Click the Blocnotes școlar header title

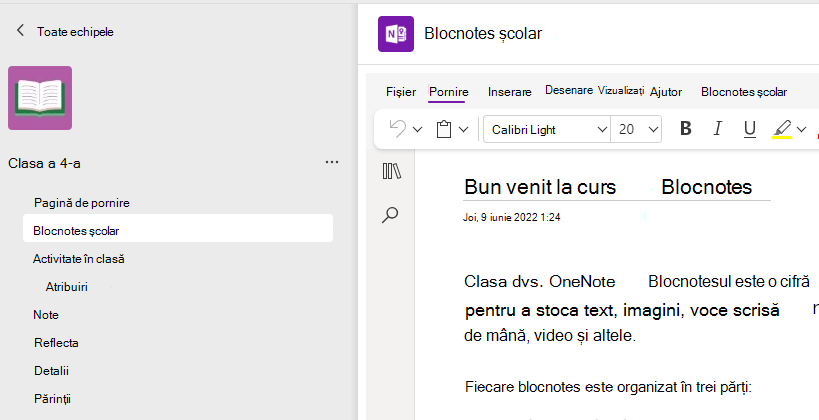pyautogui.click(x=483, y=33)
